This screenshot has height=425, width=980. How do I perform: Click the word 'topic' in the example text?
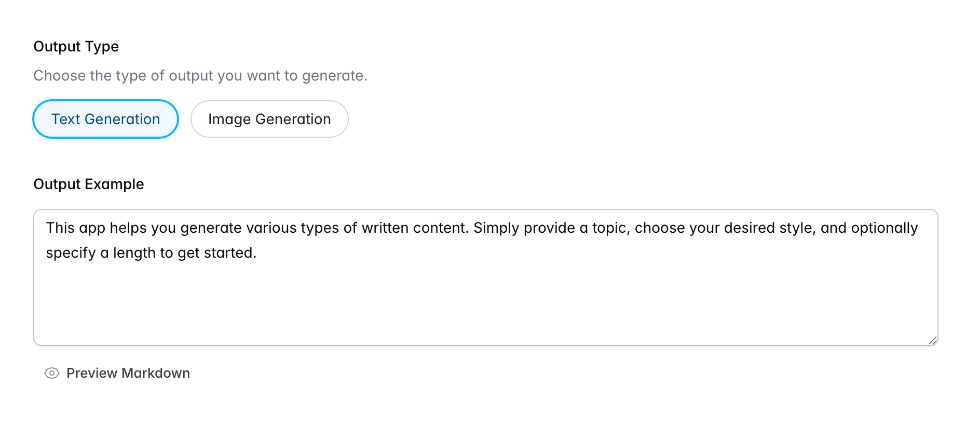pyautogui.click(x=610, y=228)
